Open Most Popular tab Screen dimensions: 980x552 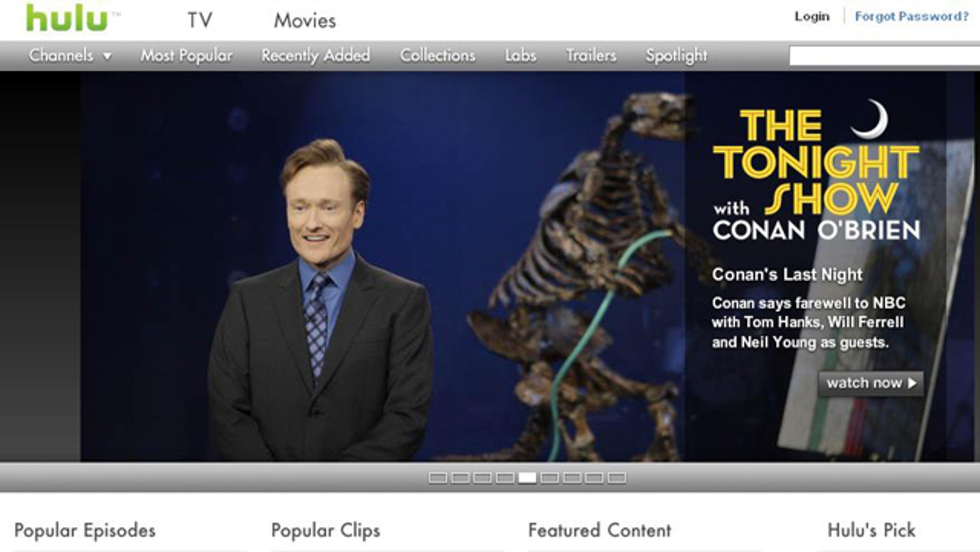coord(186,55)
